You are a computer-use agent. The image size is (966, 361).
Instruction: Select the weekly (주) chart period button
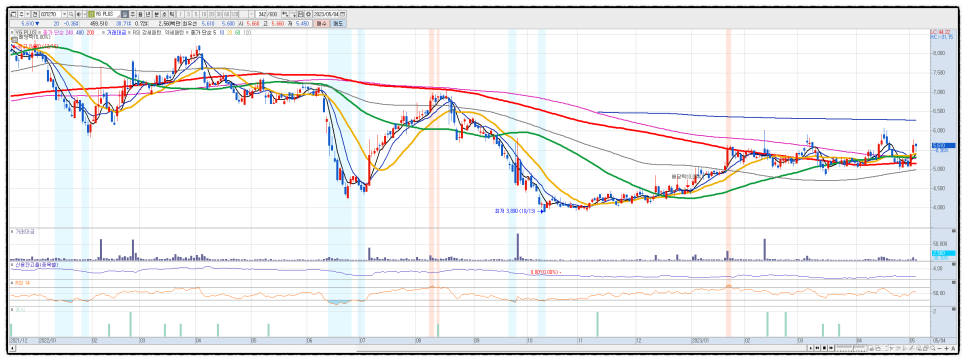132,14
